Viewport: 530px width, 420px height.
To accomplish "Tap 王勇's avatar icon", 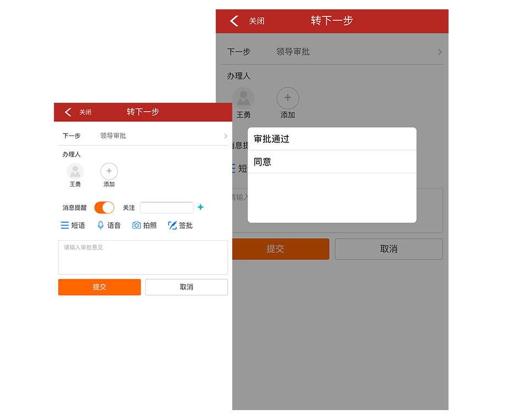I will [75, 172].
